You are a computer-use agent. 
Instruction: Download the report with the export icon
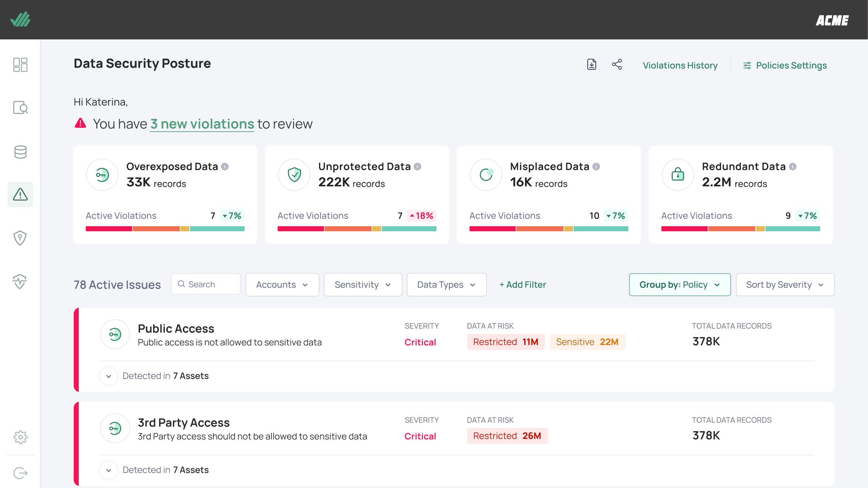[592, 64]
